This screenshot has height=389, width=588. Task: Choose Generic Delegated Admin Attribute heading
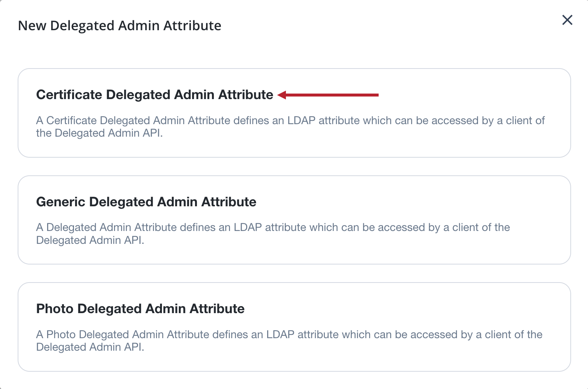coord(146,202)
